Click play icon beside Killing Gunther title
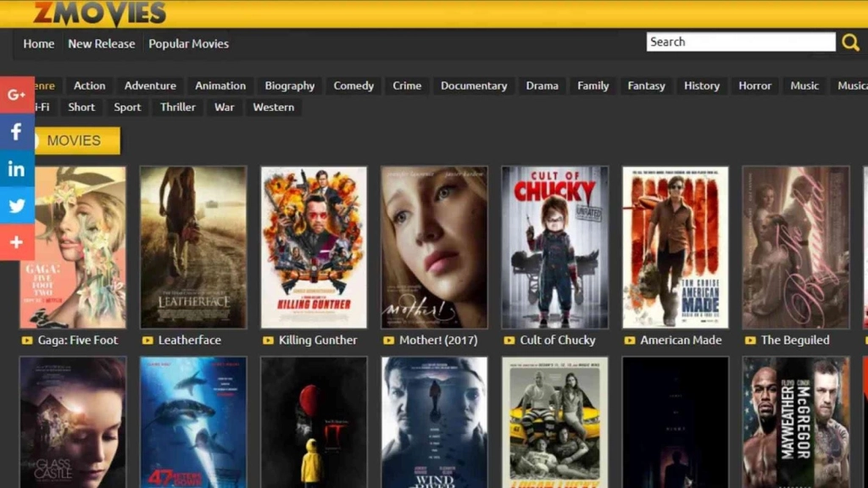 point(268,341)
